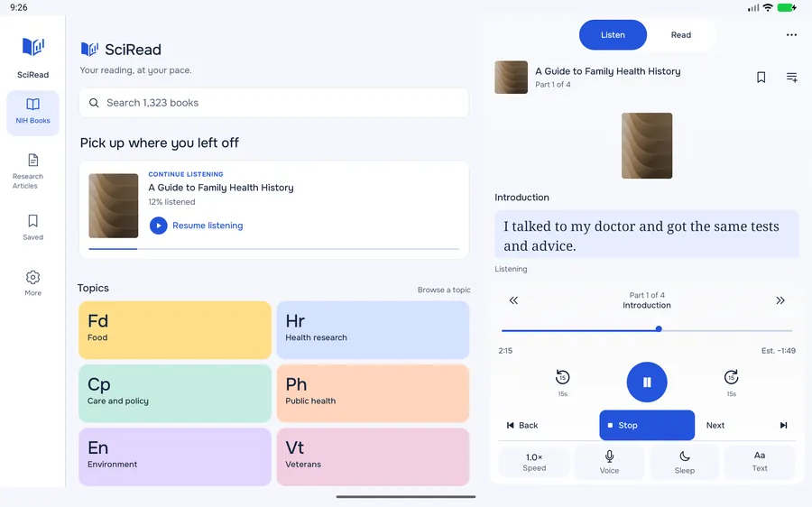Go to the Saved section
The image size is (812, 507).
tap(32, 227)
